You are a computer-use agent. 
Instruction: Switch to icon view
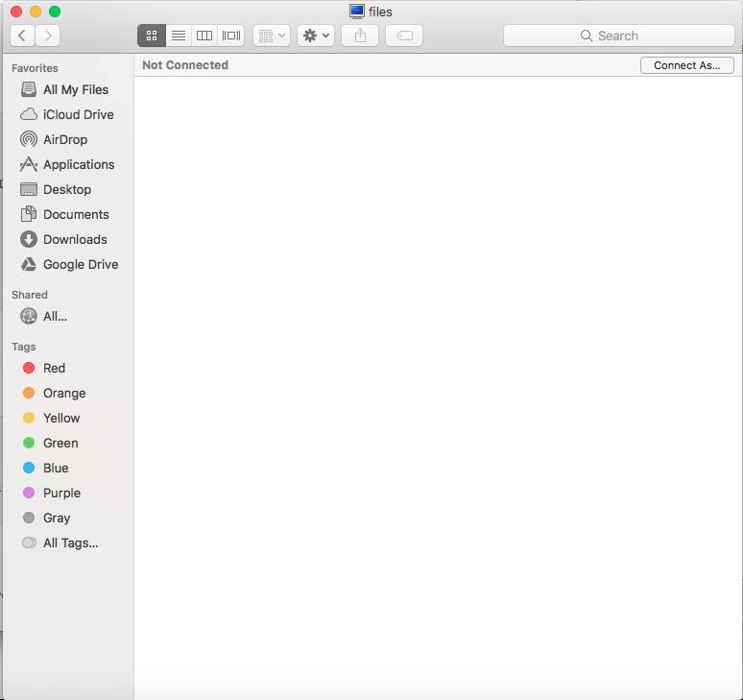(152, 36)
